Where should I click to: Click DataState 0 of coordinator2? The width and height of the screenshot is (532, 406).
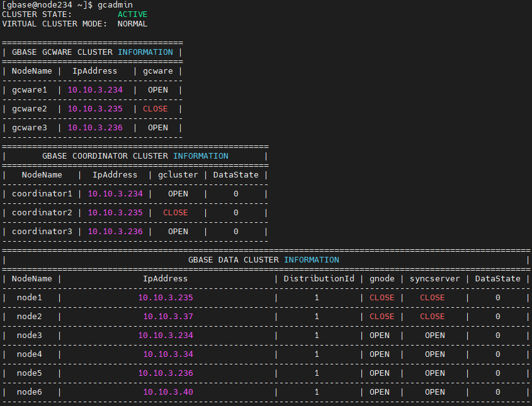236,213
